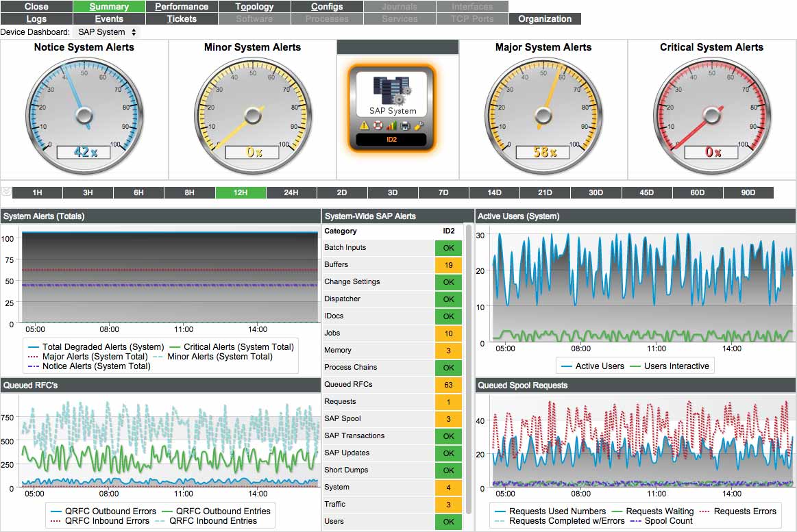Click the Memory alert value 3

(448, 351)
